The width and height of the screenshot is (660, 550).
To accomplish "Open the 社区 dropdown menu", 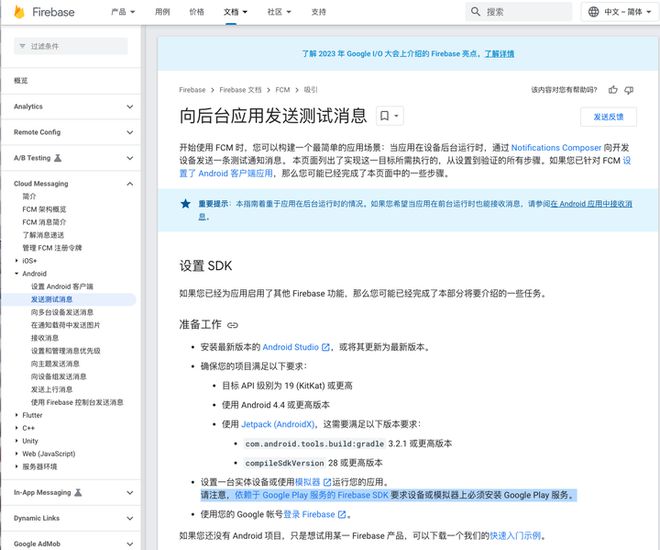I will tap(279, 12).
